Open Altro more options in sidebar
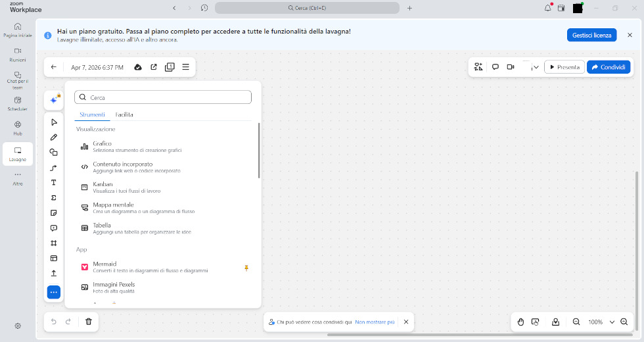 [18, 178]
